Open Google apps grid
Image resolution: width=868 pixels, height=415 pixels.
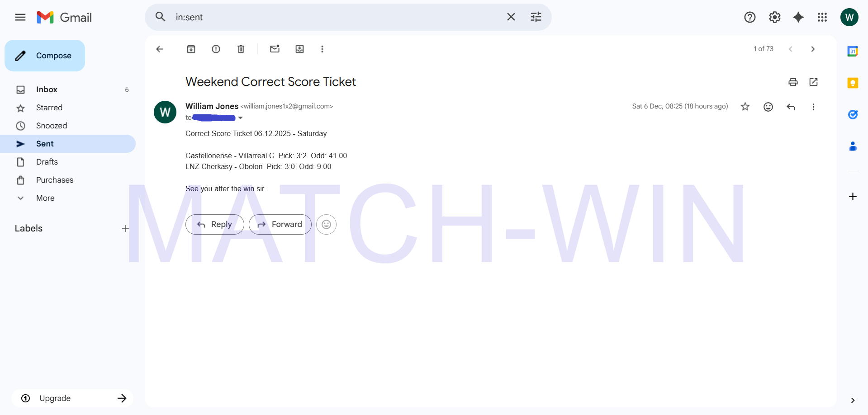pos(822,17)
